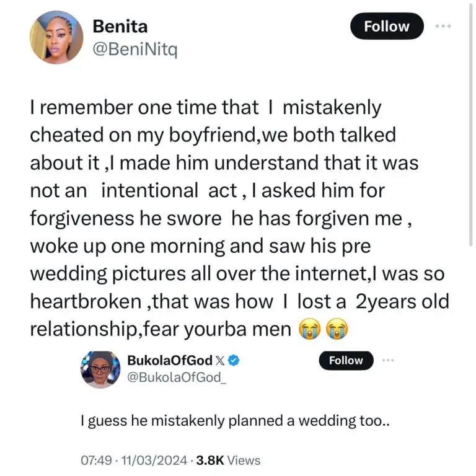Click the reply "I guess he mistakenly planned a wedding too"
The width and height of the screenshot is (476, 476).
coord(236,421)
